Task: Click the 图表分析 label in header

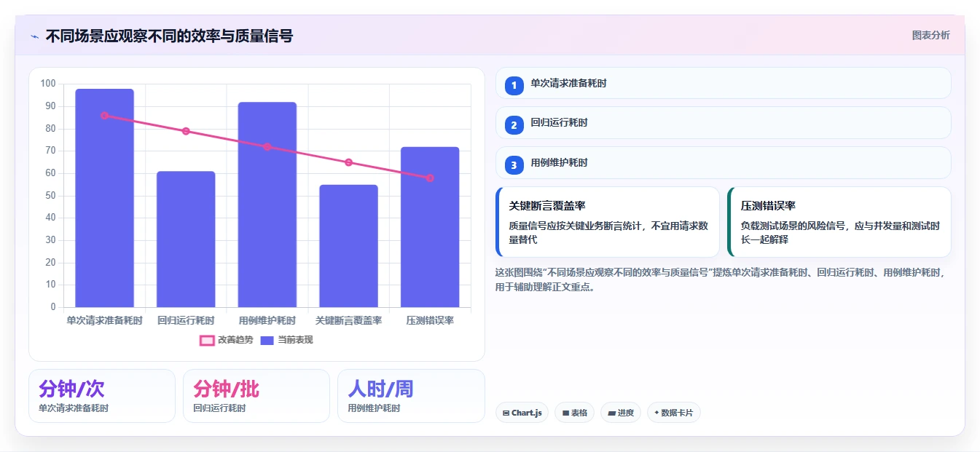Action: (x=930, y=35)
